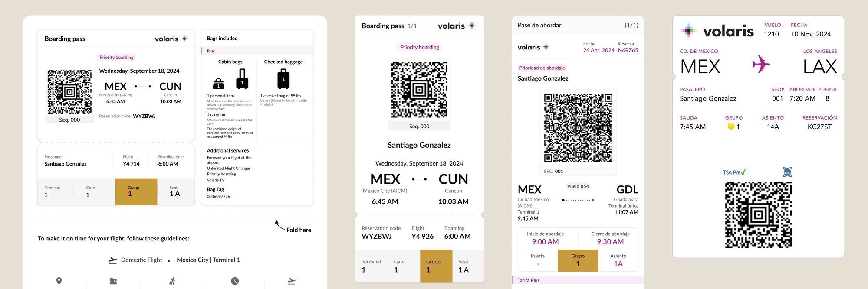Screen dimensions: 868x289
Task: Click the clock icon in the guidelines row
Action: (235, 281)
